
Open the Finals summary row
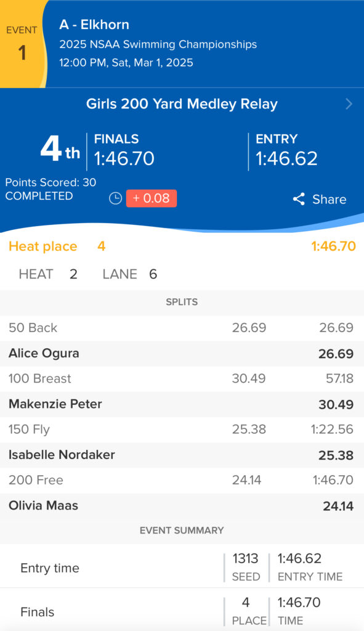(x=182, y=609)
